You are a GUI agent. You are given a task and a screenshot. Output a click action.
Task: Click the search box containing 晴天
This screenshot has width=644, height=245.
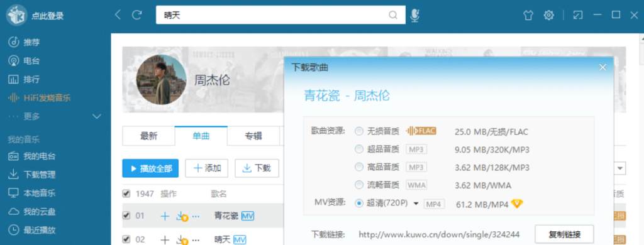280,16
